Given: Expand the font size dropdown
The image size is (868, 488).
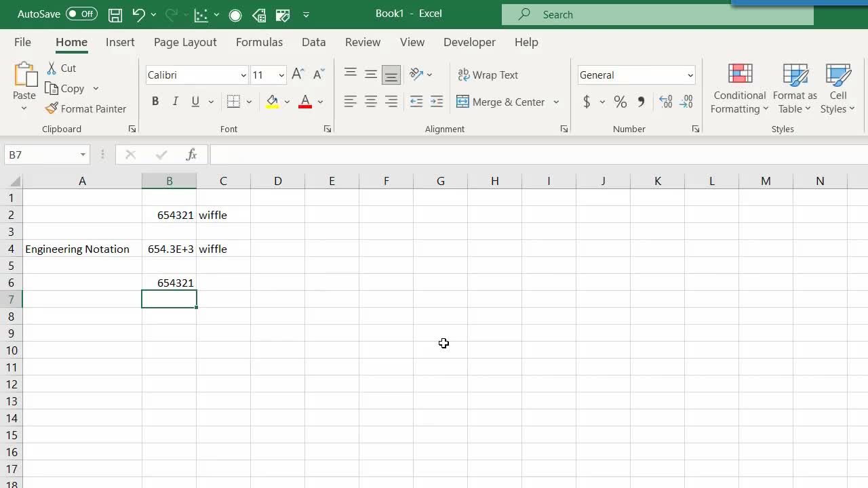Looking at the screenshot, I should click(x=281, y=75).
